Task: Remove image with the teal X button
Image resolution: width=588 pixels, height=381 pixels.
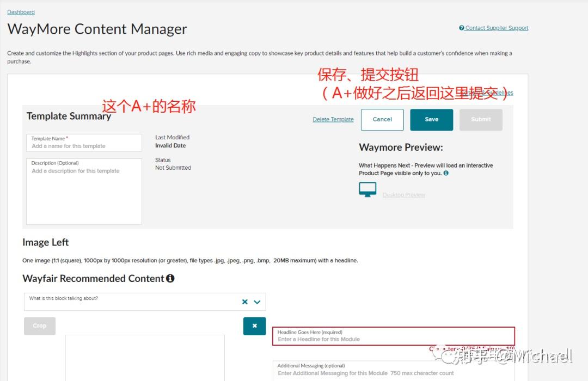Action: [x=255, y=326]
